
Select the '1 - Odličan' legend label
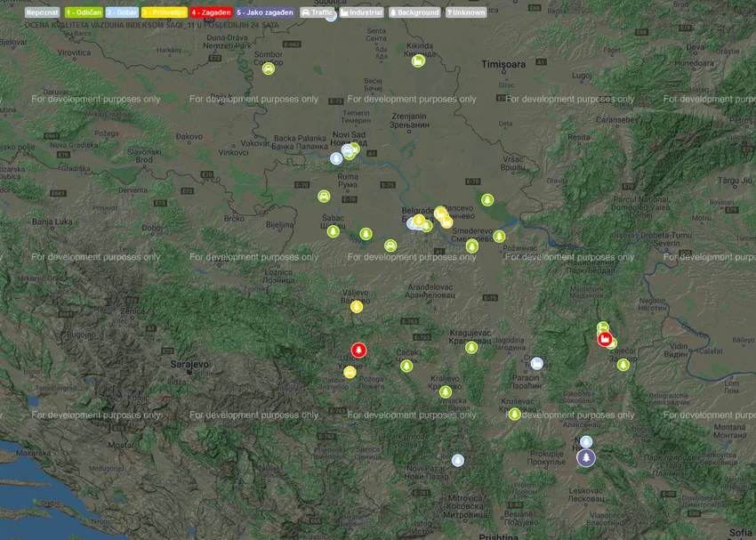point(84,12)
